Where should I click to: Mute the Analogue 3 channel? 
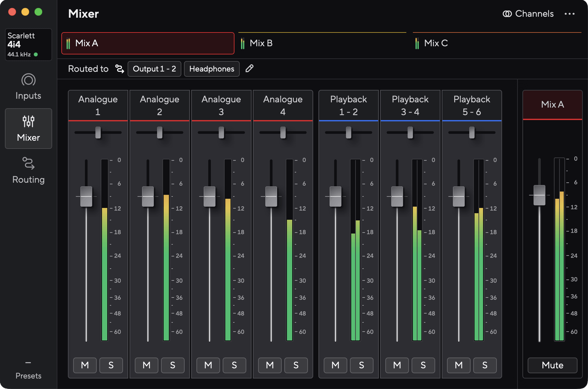208,365
